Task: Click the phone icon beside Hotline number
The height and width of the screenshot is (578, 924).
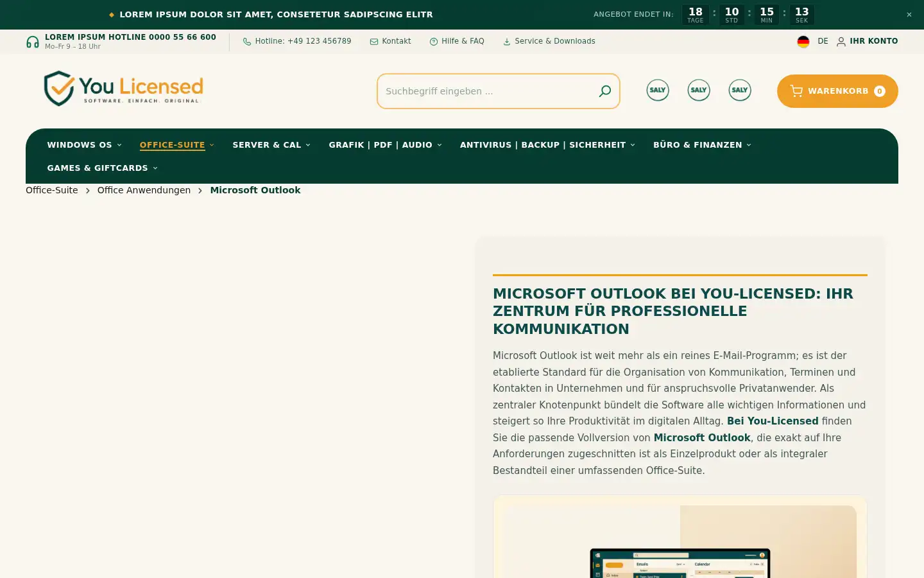Action: point(247,42)
